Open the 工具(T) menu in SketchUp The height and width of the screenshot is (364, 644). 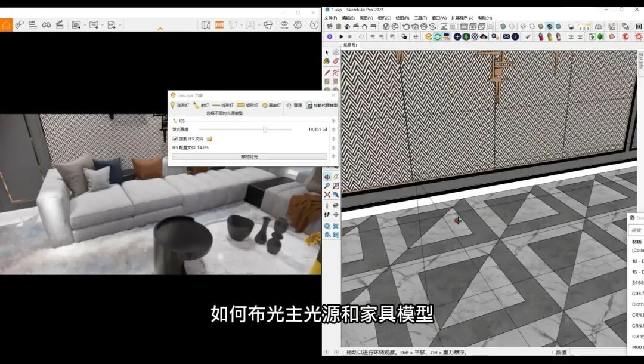click(x=420, y=18)
